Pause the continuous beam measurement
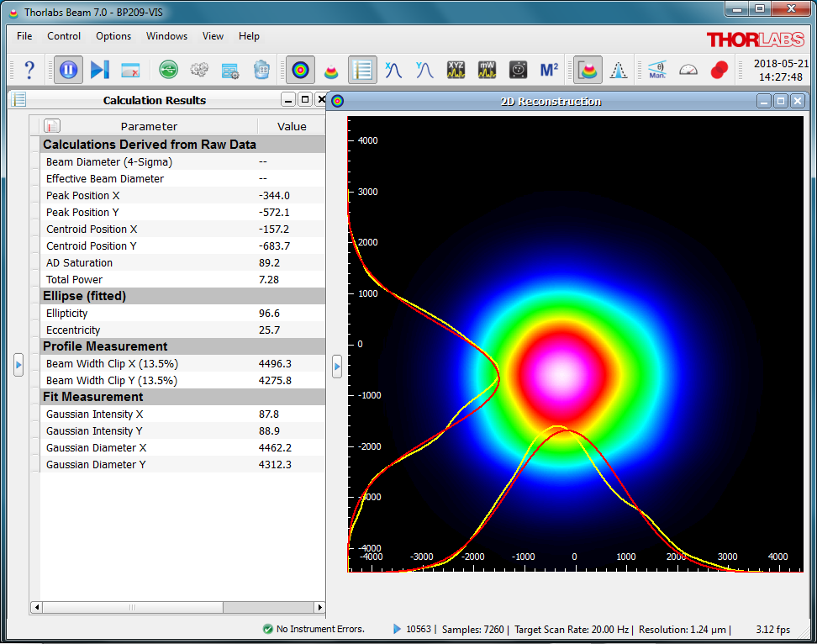The image size is (817, 644). (x=69, y=70)
